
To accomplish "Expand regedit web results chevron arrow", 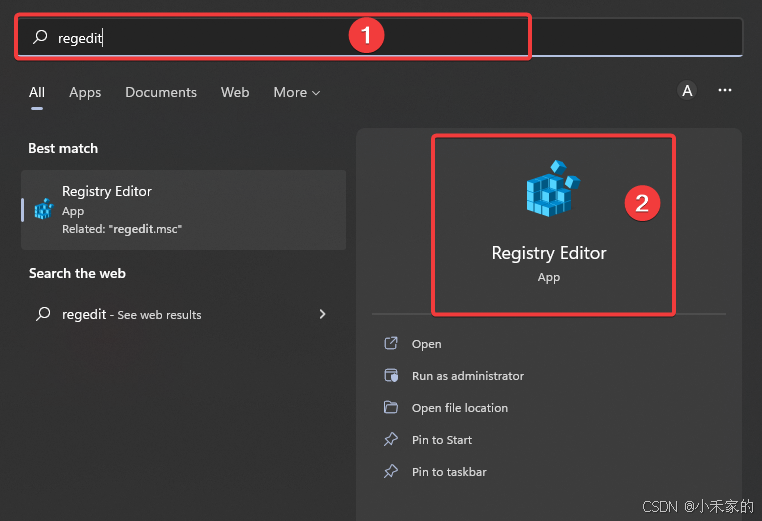I will point(322,314).
